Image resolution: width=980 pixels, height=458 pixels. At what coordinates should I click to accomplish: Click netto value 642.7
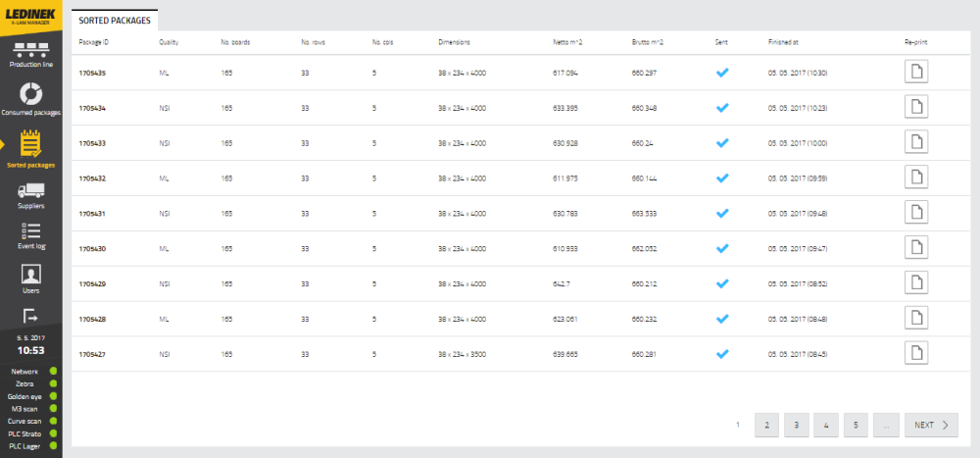(562, 283)
